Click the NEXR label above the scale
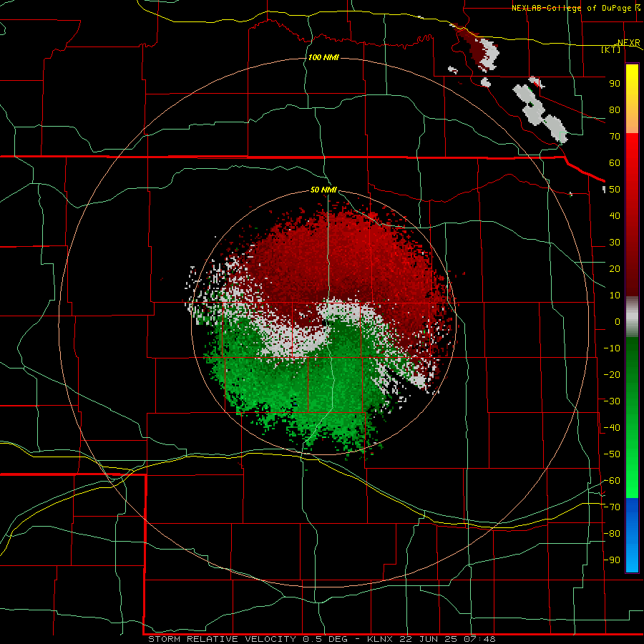This screenshot has height=644, width=644. 629,43
